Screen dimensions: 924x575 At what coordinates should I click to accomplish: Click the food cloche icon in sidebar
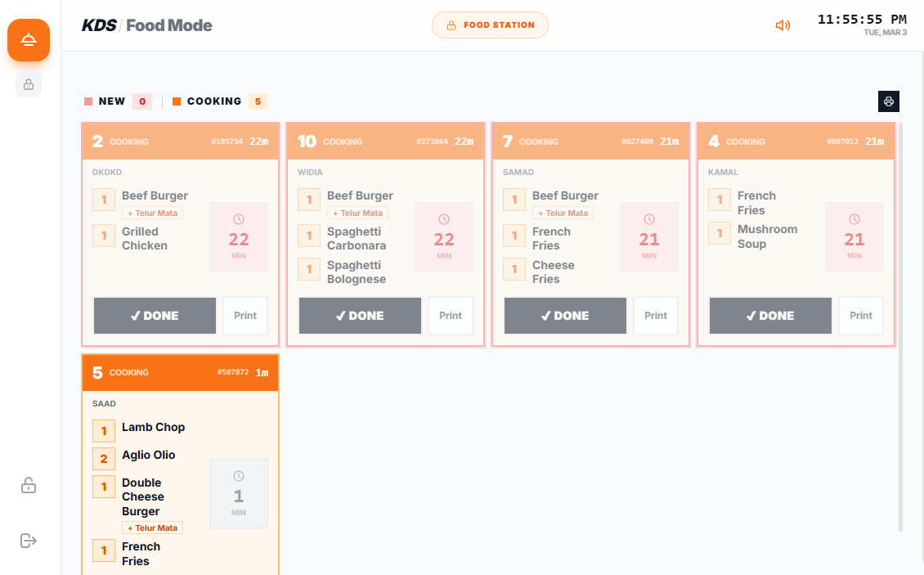click(29, 40)
